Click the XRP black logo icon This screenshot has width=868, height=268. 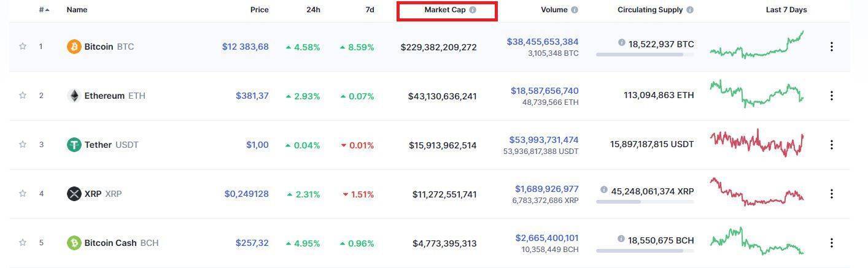coord(74,194)
